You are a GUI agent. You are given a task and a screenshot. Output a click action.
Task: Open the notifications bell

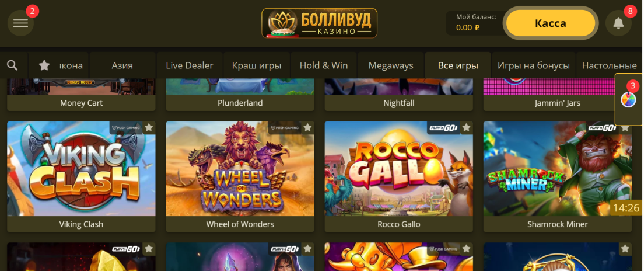pyautogui.click(x=618, y=23)
